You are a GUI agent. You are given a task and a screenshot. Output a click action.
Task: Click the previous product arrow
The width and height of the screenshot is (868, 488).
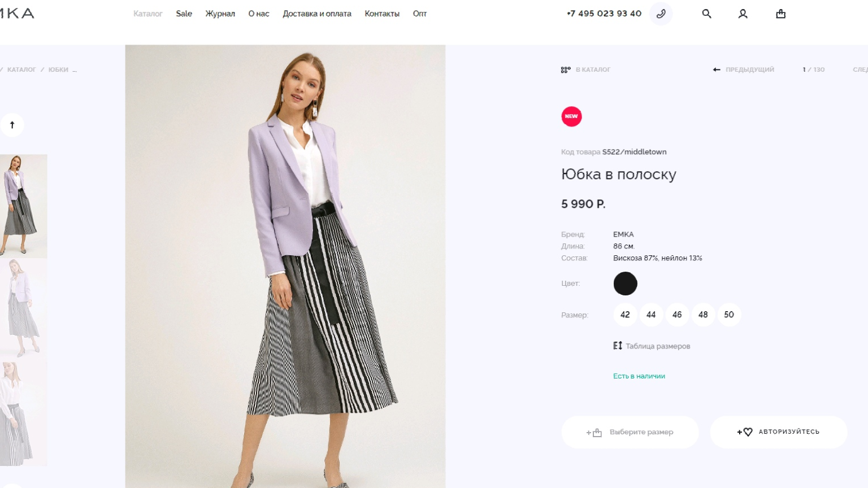click(717, 69)
